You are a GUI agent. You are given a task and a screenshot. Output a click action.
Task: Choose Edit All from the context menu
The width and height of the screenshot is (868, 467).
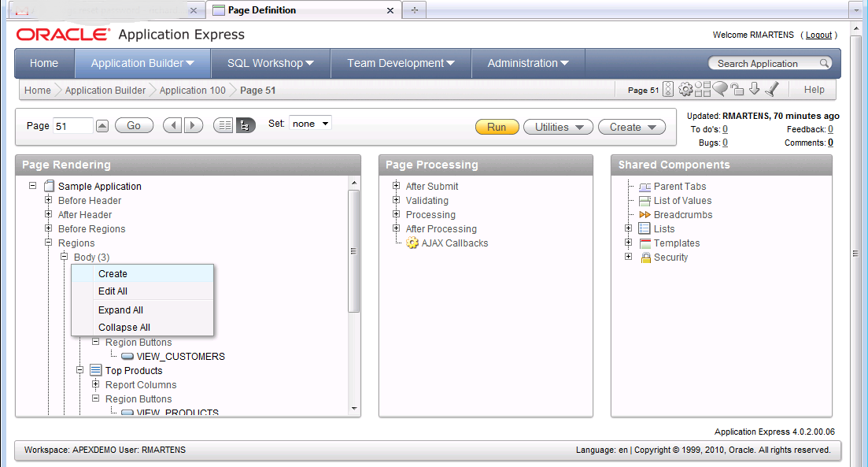(142, 291)
